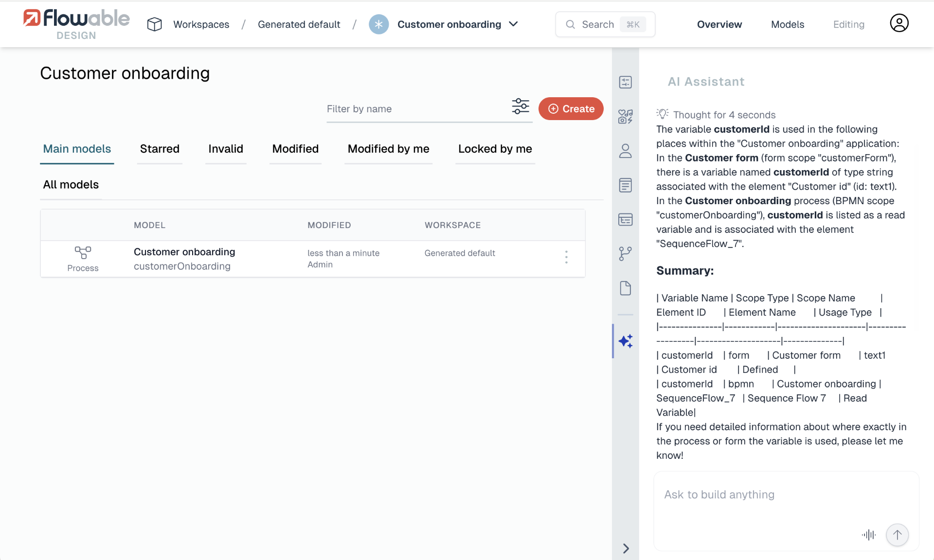Select the person icon in sidebar
Image resolution: width=934 pixels, height=560 pixels.
pyautogui.click(x=626, y=151)
